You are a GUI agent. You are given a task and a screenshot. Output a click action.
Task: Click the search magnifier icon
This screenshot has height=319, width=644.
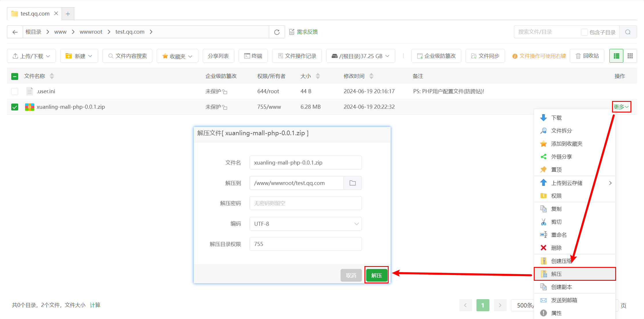click(628, 32)
